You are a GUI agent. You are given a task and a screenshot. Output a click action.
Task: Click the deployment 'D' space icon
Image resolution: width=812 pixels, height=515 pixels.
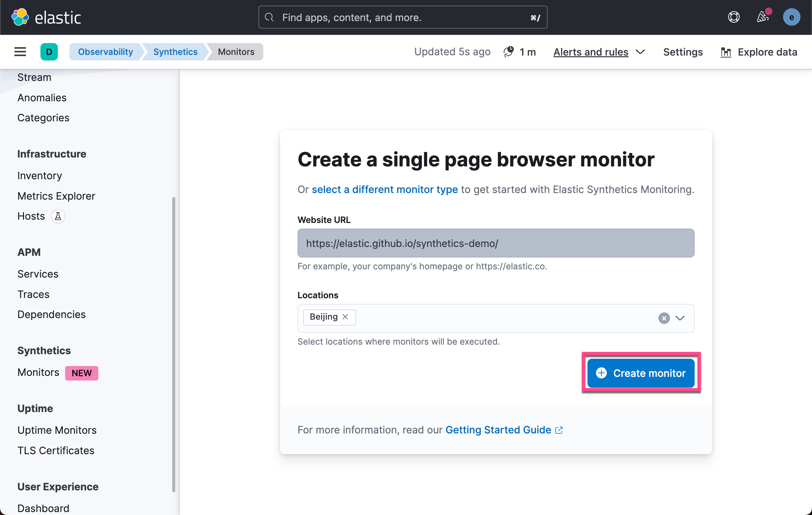click(49, 52)
